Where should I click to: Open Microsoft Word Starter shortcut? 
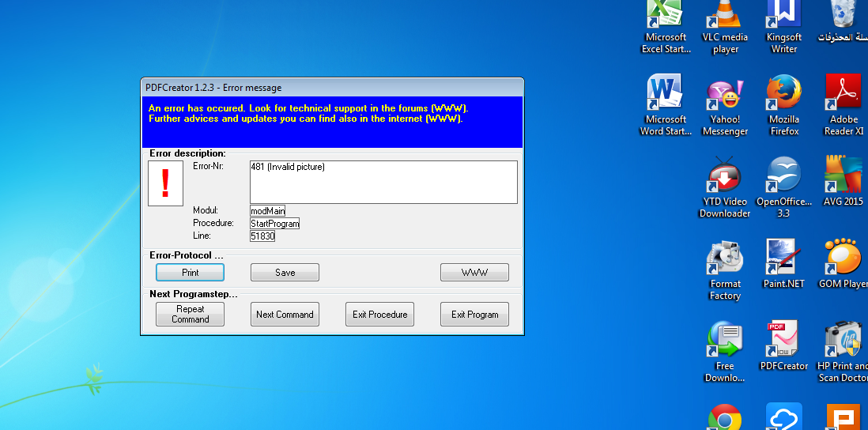tap(666, 105)
